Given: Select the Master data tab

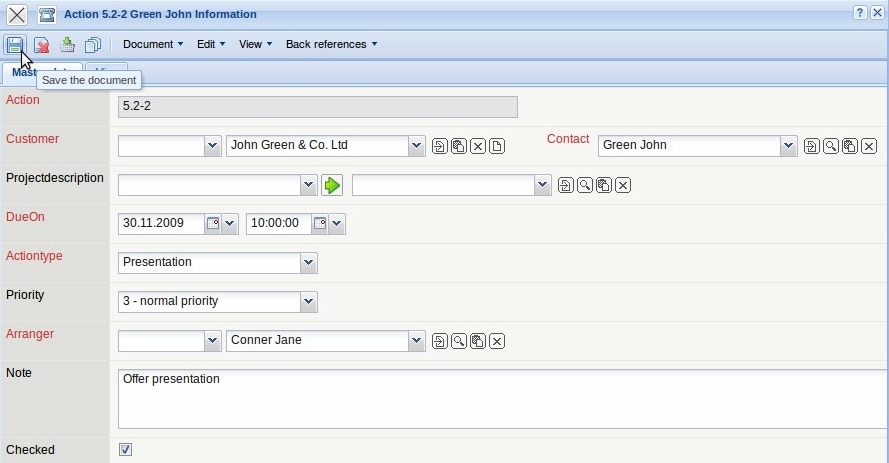Looking at the screenshot, I should pos(43,73).
